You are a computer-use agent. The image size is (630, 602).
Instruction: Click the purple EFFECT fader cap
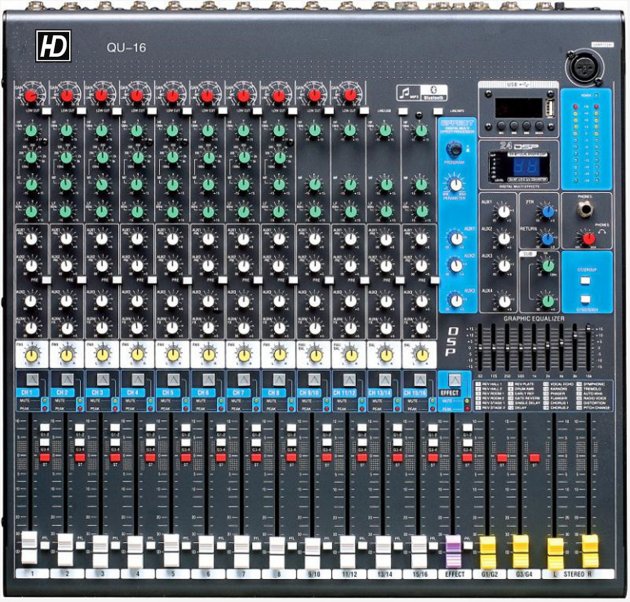[x=454, y=551]
